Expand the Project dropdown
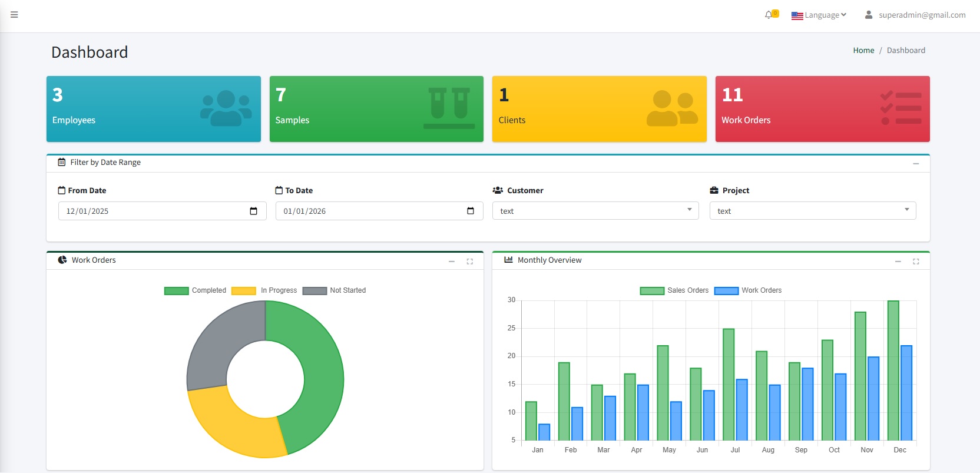The height and width of the screenshot is (473, 980). [812, 211]
